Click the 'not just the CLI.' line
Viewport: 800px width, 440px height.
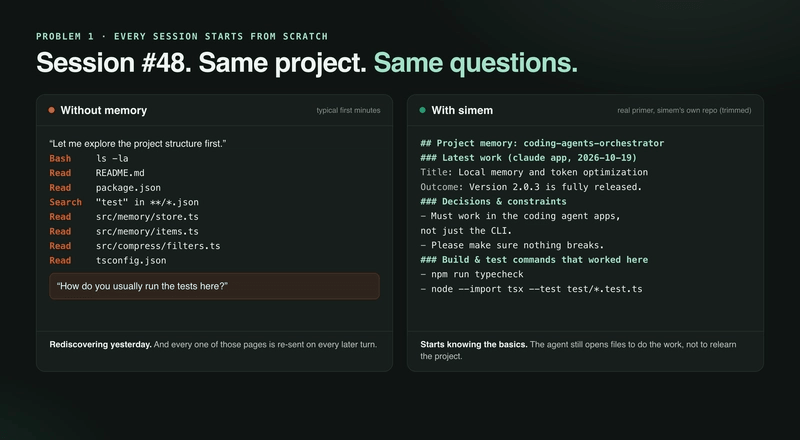click(x=466, y=231)
